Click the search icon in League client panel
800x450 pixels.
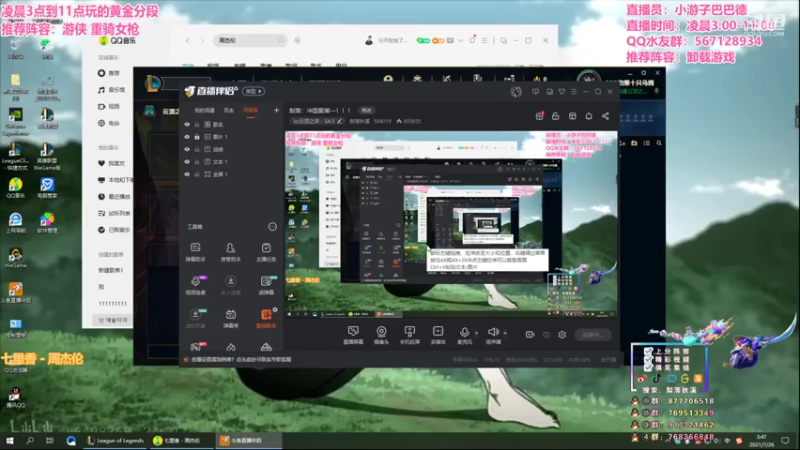659,143
